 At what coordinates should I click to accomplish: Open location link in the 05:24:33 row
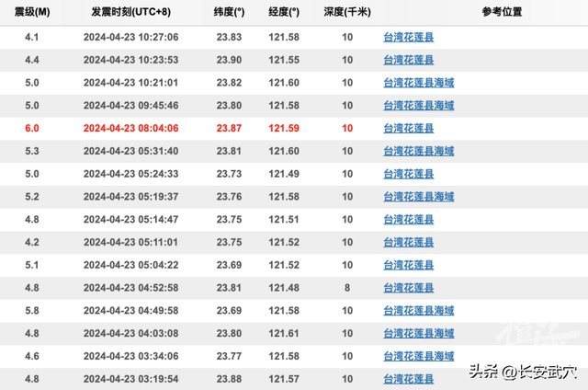[408, 174]
